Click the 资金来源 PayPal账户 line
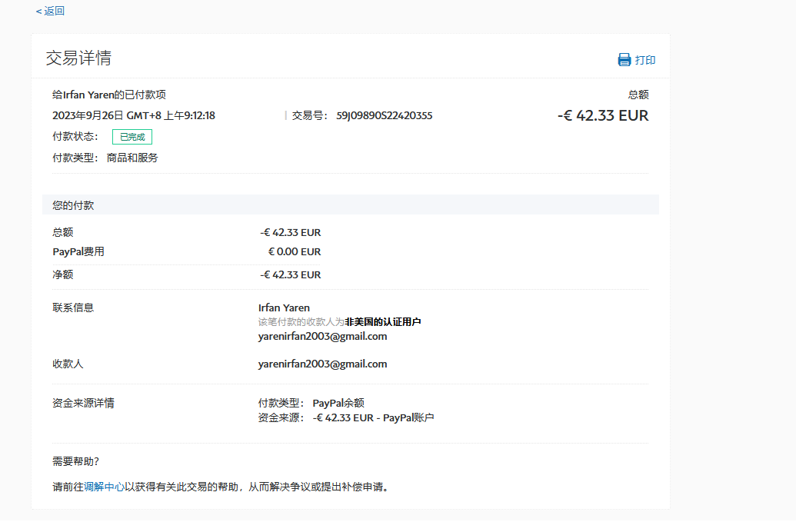The image size is (796, 532). click(x=373, y=417)
